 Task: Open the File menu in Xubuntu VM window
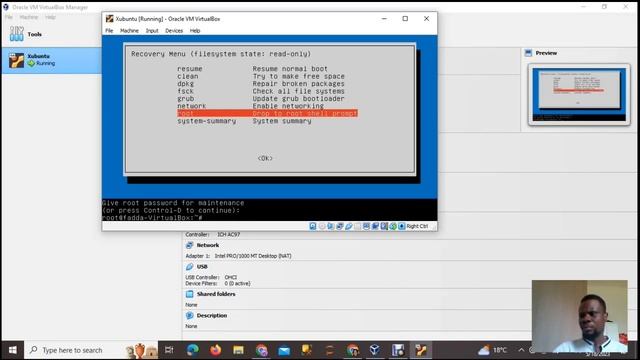pyautogui.click(x=109, y=31)
